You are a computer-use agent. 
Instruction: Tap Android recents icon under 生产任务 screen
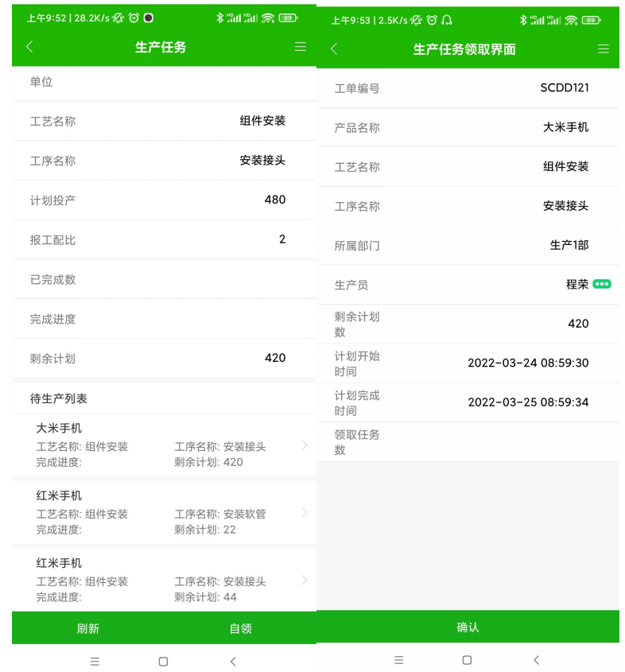pyautogui.click(x=95, y=662)
